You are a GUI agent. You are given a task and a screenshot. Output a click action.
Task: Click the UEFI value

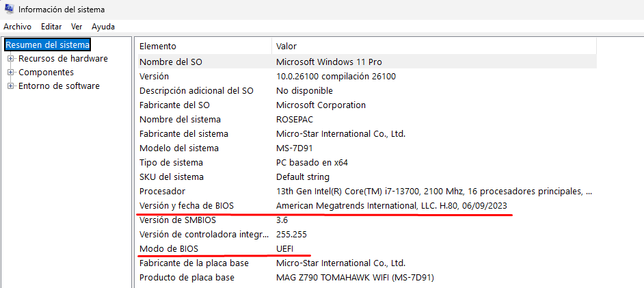point(286,249)
